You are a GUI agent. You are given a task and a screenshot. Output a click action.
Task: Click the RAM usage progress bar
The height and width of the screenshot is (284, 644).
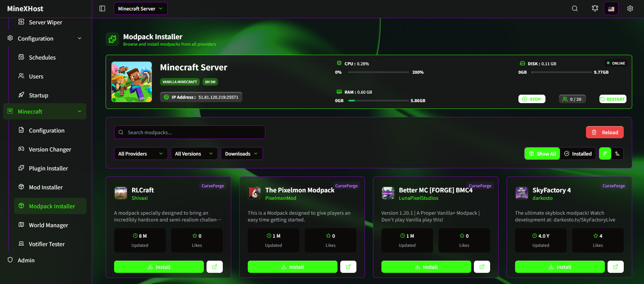[x=379, y=101]
